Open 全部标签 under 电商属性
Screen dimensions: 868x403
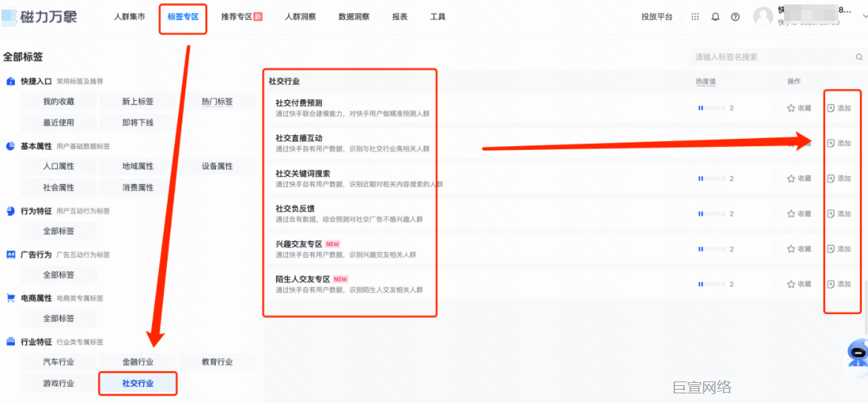click(x=59, y=318)
